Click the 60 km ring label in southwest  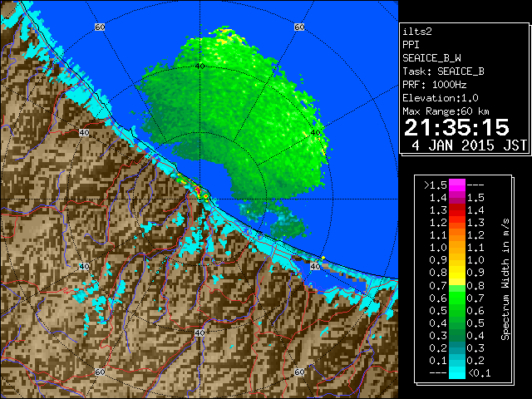(100, 372)
